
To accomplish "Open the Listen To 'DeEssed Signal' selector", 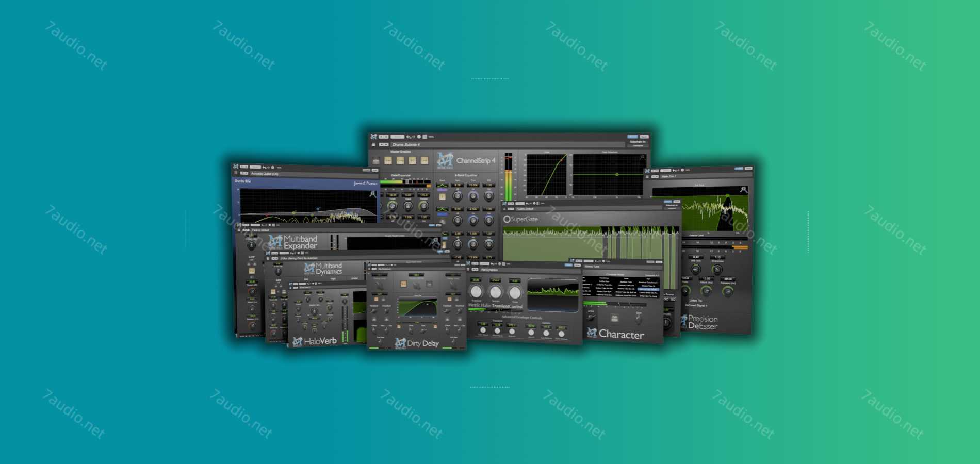I will coord(696,306).
